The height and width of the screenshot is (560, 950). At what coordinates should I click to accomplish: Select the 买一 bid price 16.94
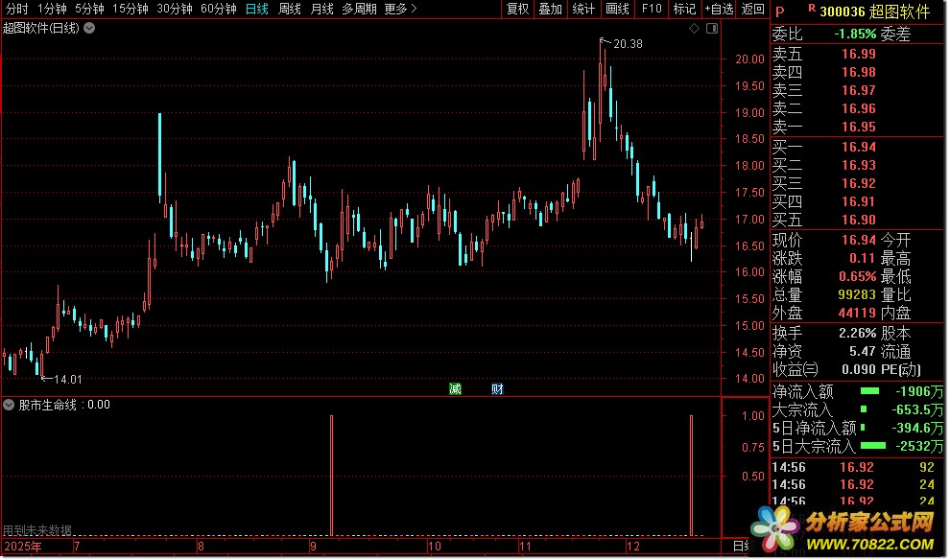click(x=859, y=147)
